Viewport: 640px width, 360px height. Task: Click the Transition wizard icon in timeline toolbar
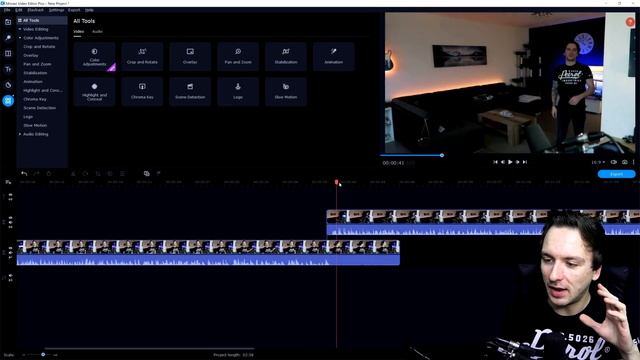(147, 174)
